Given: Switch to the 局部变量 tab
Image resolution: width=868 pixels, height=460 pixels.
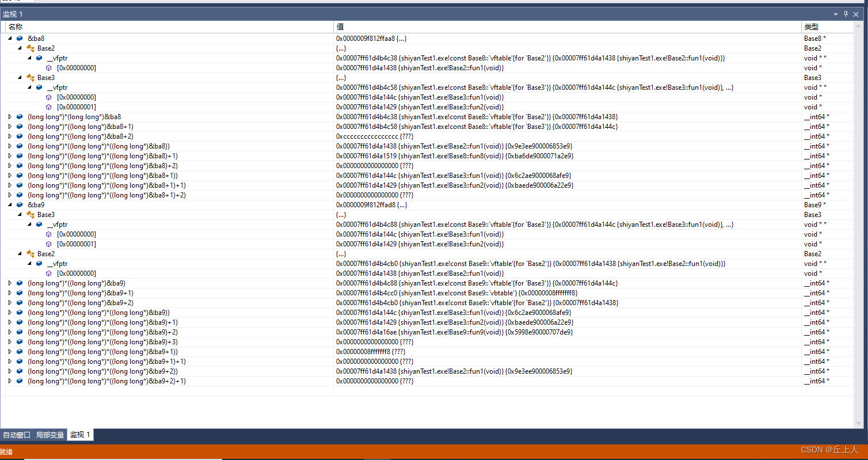Looking at the screenshot, I should click(50, 435).
